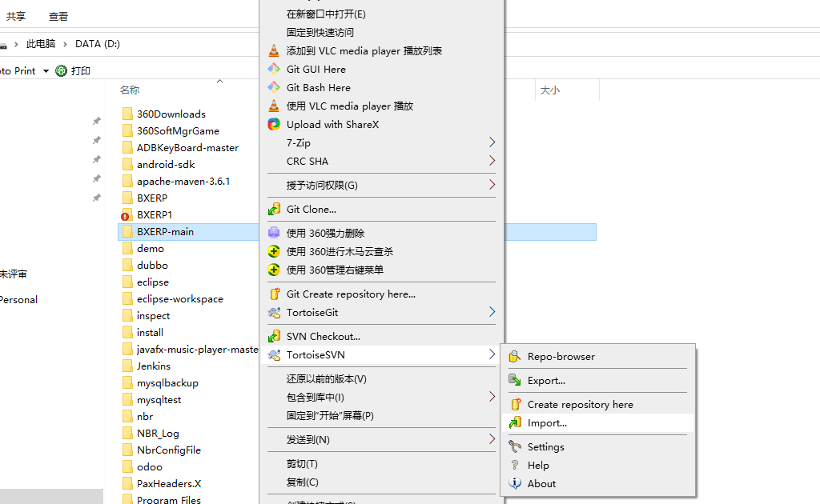Screen dimensions: 820x504
Task: Click VLC cone icon next to '使用 VLC media player 播放'
Action: (x=274, y=106)
